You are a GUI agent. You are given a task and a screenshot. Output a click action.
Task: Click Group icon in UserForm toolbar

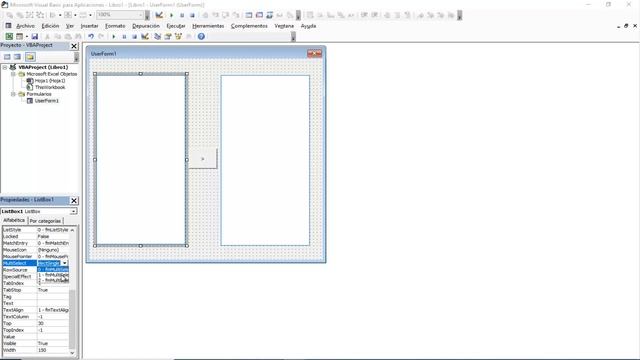pyautogui.click(x=29, y=15)
